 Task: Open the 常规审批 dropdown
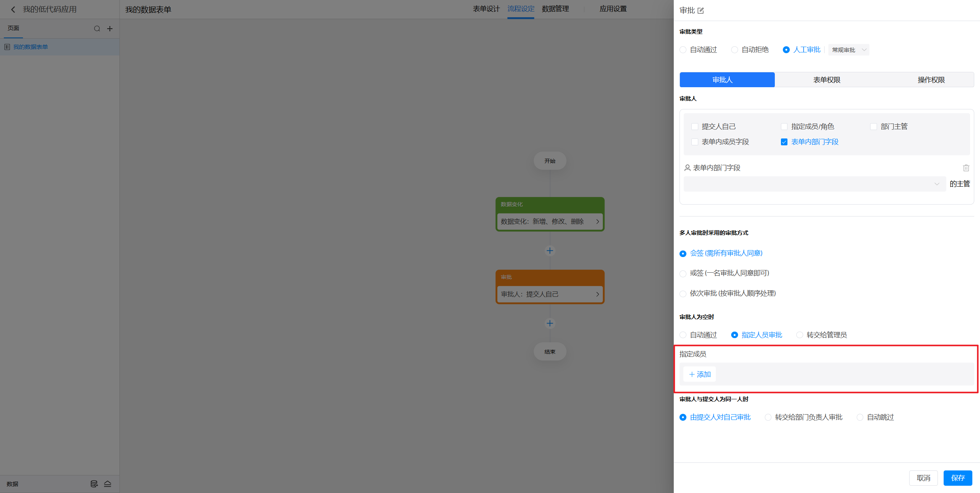pyautogui.click(x=848, y=50)
